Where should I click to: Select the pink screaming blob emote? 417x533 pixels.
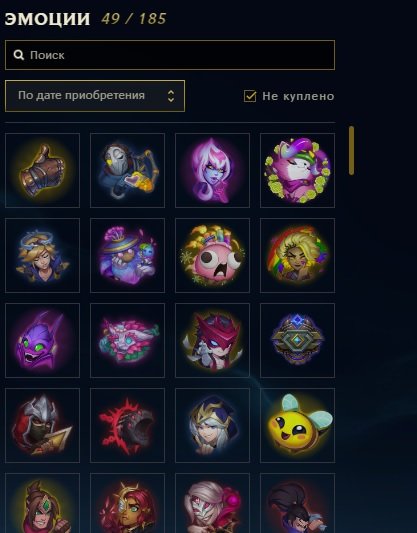click(212, 255)
